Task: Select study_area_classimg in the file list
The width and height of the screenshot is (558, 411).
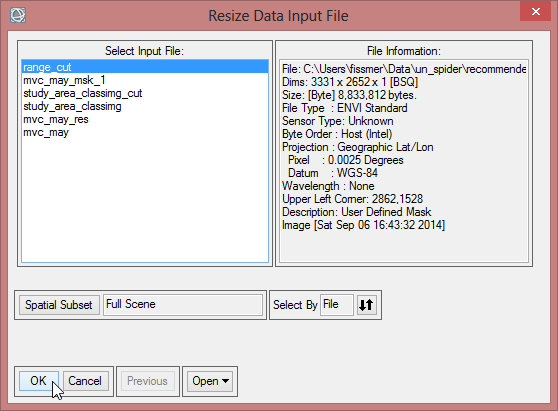Action: [145, 106]
